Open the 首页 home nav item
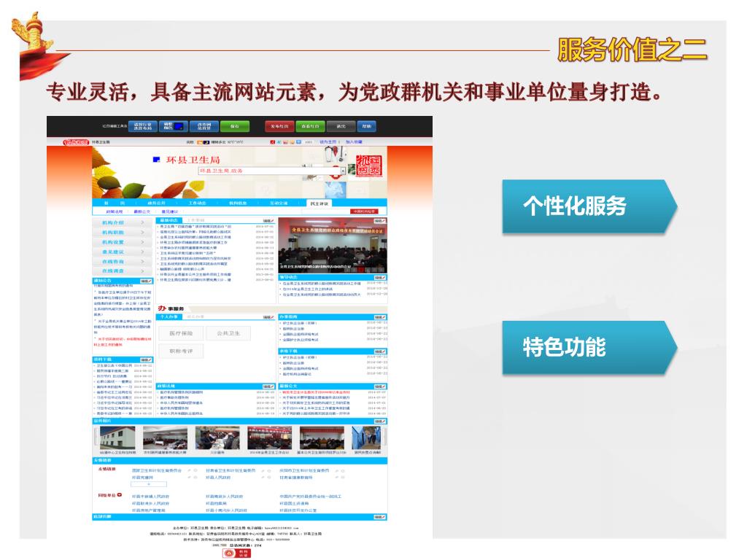The width and height of the screenshot is (747, 560). 115,203
